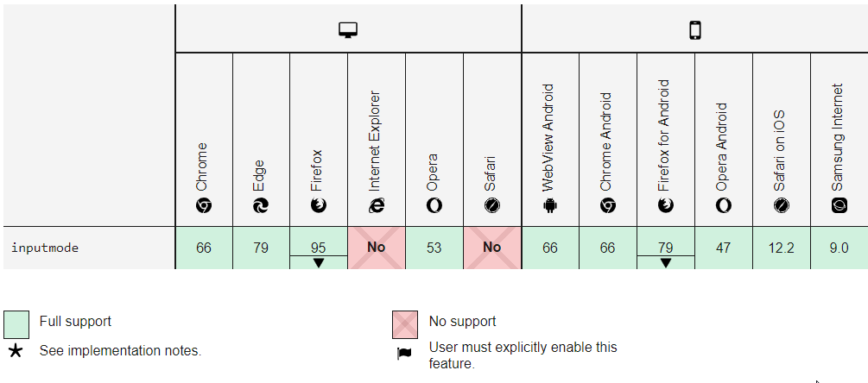Click the desktop monitor icon header
Viewport: 868px width, 383px height.
[348, 30]
